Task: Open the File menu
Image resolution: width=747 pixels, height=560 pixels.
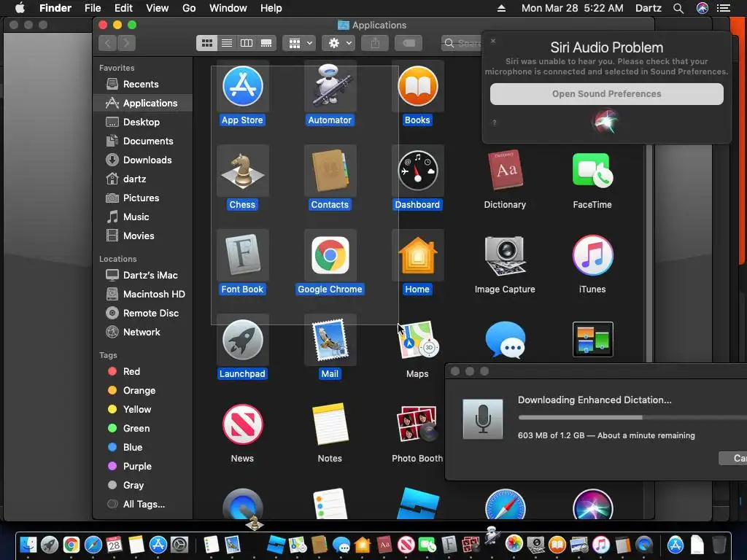Action: pyautogui.click(x=93, y=8)
